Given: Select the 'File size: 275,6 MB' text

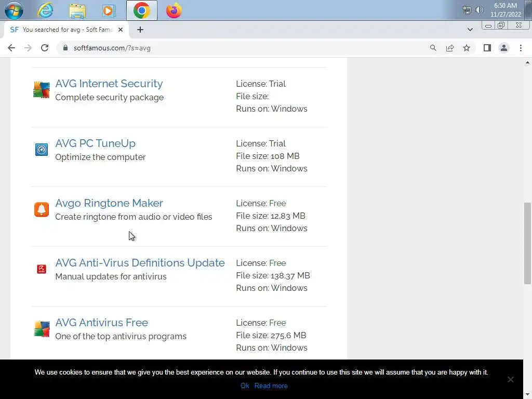Looking at the screenshot, I should 271,335.
